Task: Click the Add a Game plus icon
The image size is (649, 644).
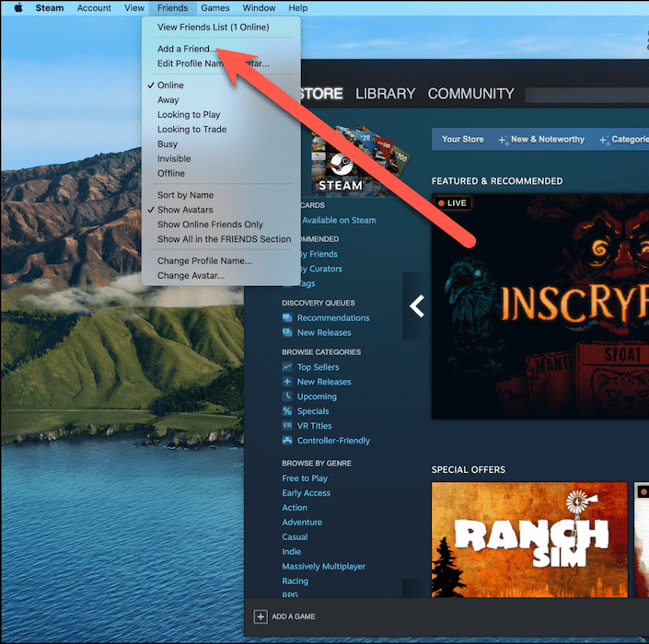Action: click(x=261, y=616)
